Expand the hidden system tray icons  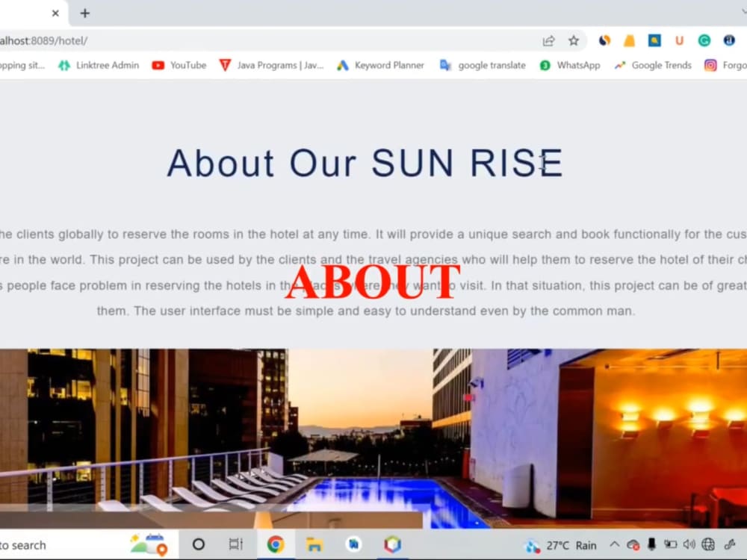pyautogui.click(x=616, y=544)
